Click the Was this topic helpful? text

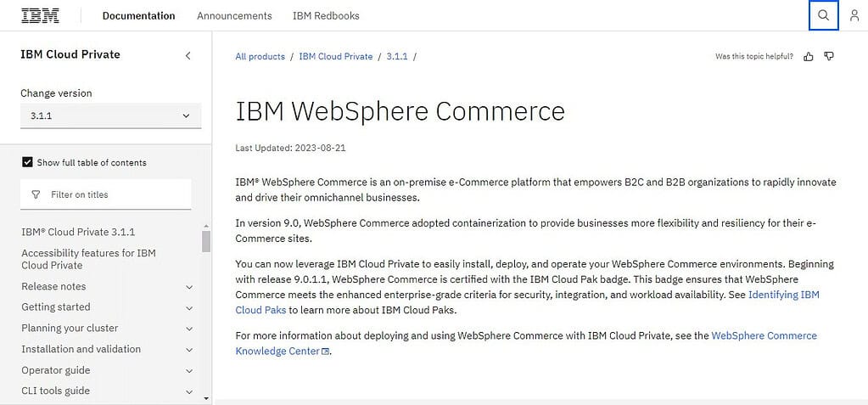pyautogui.click(x=754, y=57)
